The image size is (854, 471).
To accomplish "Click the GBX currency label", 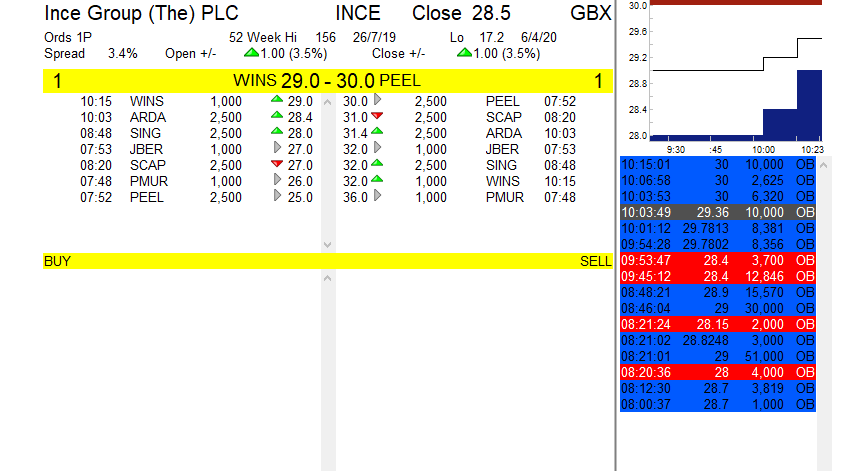I will point(590,13).
